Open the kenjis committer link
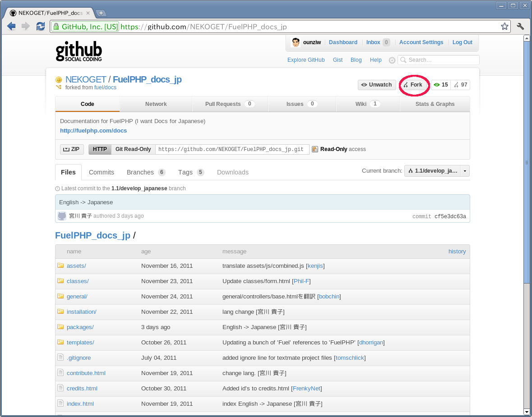 pos(315,266)
